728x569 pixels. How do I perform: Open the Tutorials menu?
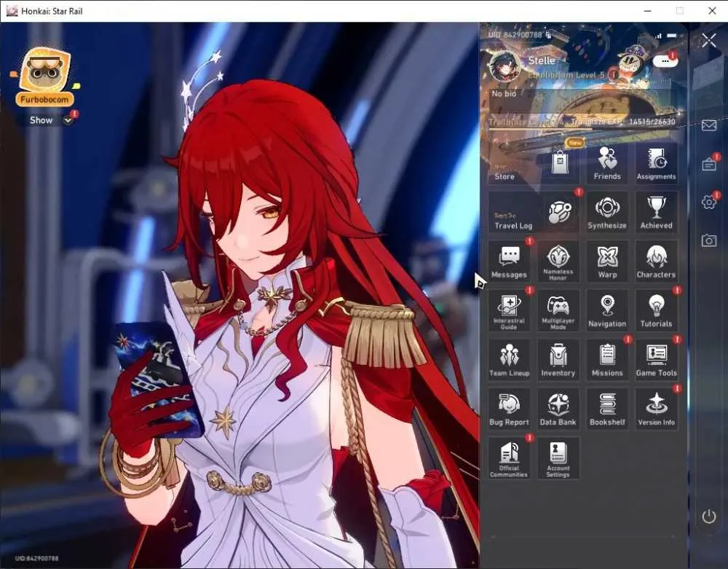[657, 311]
